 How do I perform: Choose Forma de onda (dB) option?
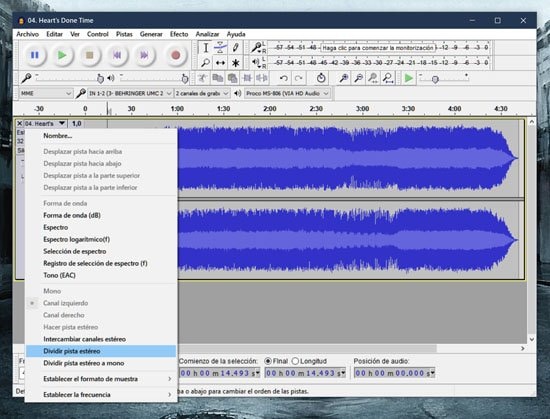click(101, 215)
